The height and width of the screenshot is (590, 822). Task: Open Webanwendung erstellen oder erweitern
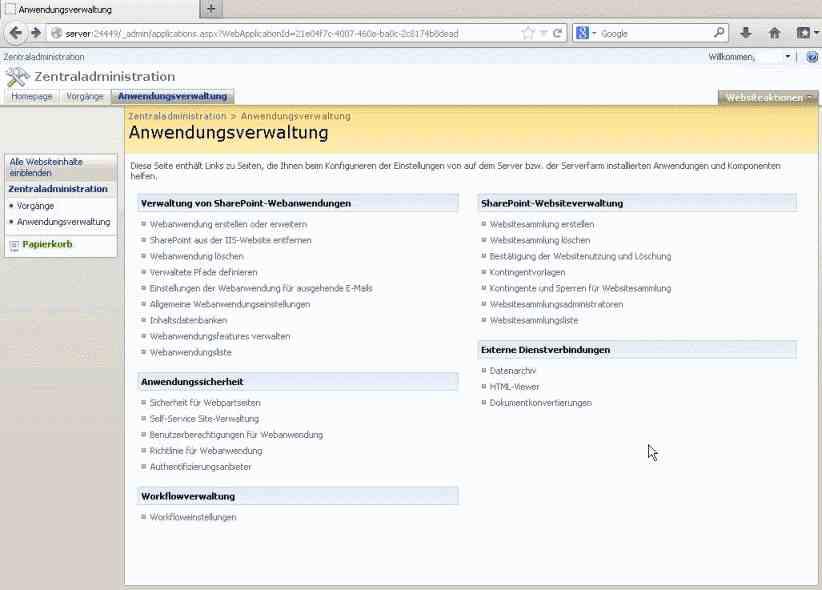[228, 224]
